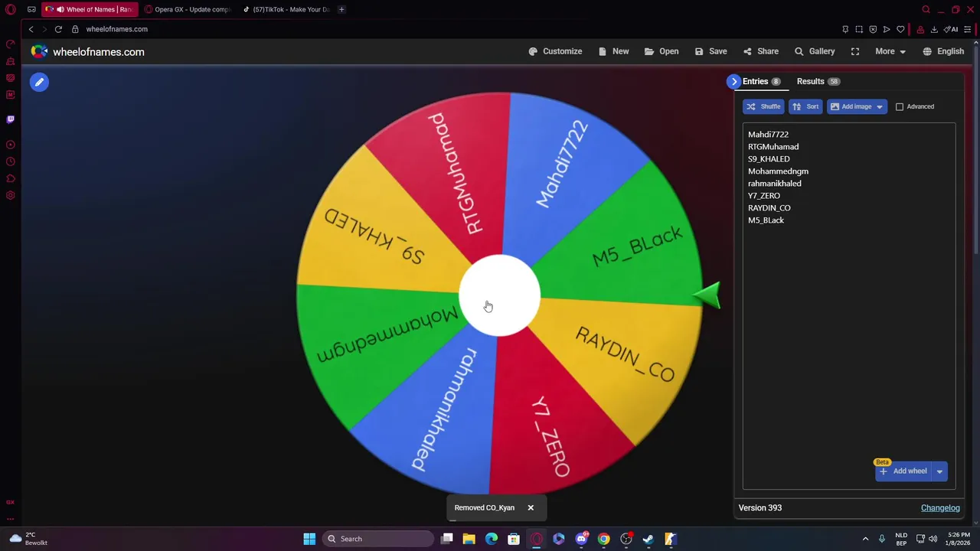Open Discord from the taskbar
980x551 pixels.
click(581, 539)
